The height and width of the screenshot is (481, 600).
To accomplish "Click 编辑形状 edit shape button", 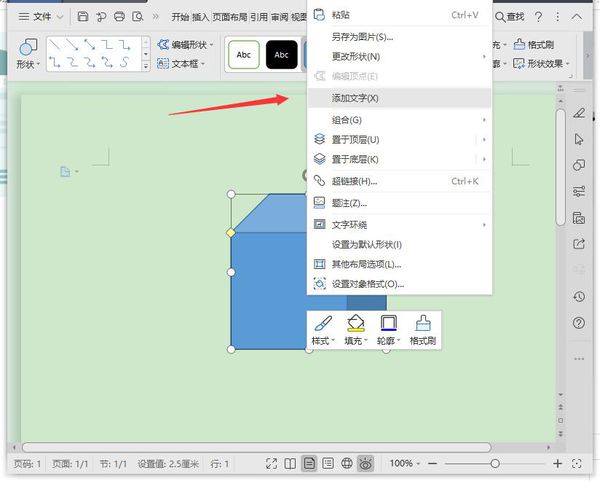I will coord(185,45).
